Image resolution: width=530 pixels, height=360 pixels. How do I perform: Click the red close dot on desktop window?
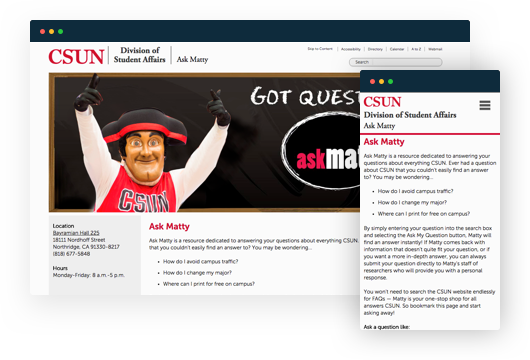(42, 31)
